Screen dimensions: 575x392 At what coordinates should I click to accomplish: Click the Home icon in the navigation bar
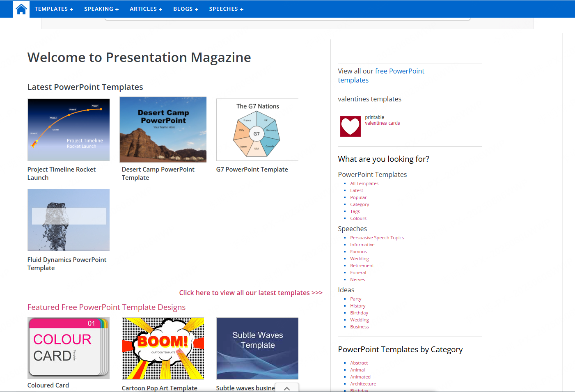21,9
